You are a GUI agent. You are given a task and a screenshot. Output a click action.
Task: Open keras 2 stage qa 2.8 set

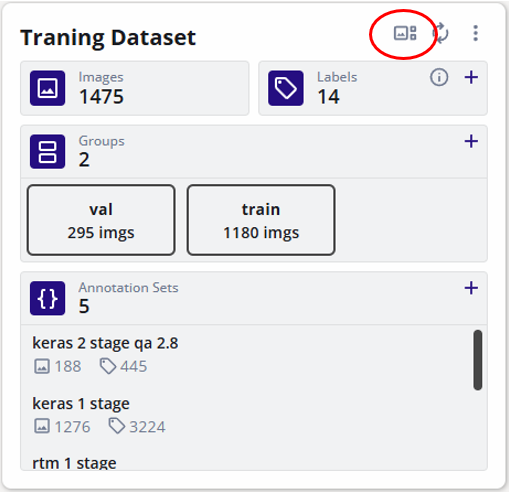pos(105,343)
